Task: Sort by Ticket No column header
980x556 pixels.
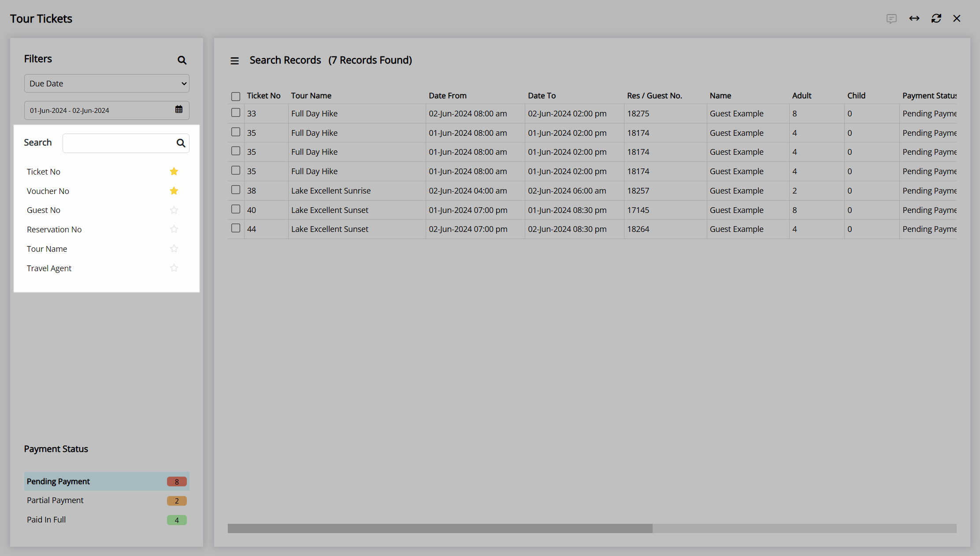Action: 264,96
